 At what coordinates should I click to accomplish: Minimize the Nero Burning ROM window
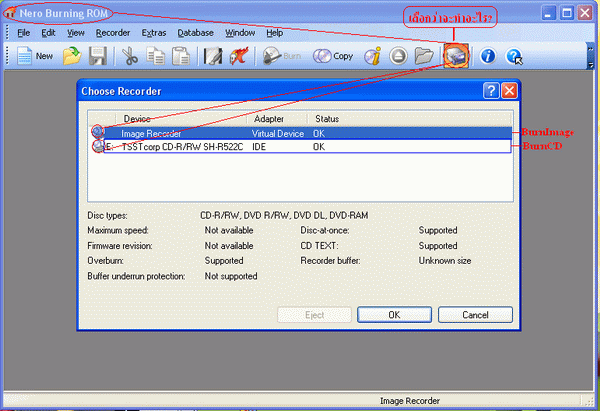[x=548, y=13]
